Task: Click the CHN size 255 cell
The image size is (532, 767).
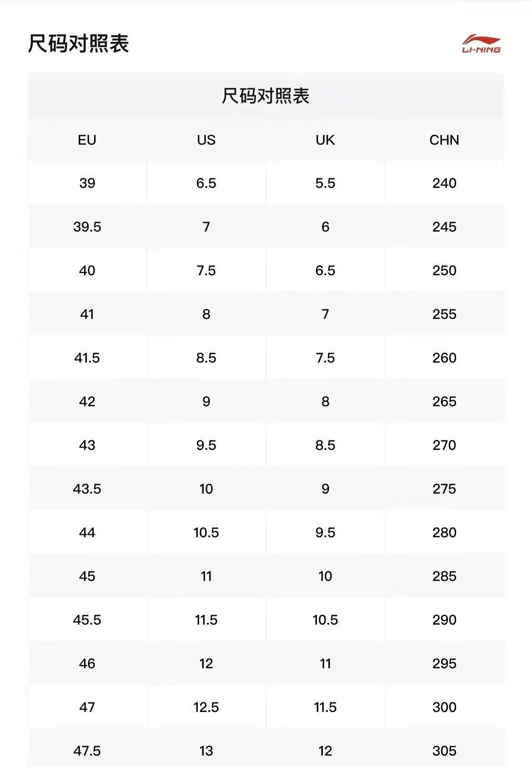Action: tap(444, 314)
